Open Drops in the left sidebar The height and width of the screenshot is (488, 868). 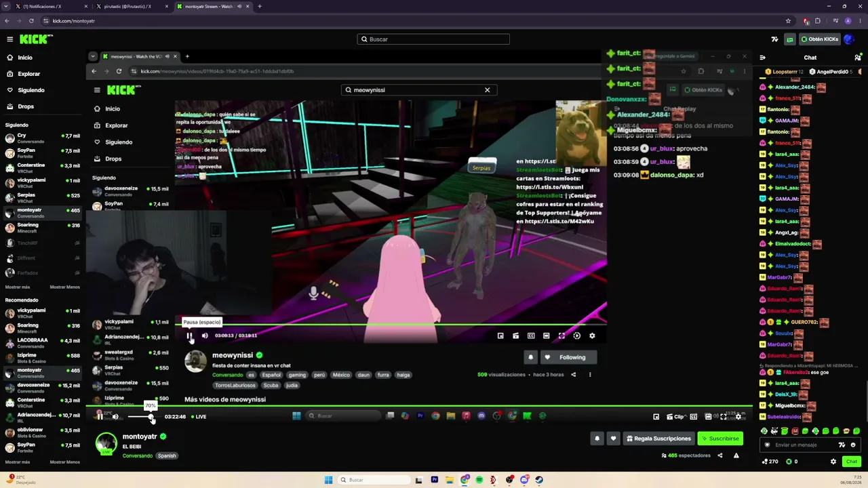tap(26, 106)
